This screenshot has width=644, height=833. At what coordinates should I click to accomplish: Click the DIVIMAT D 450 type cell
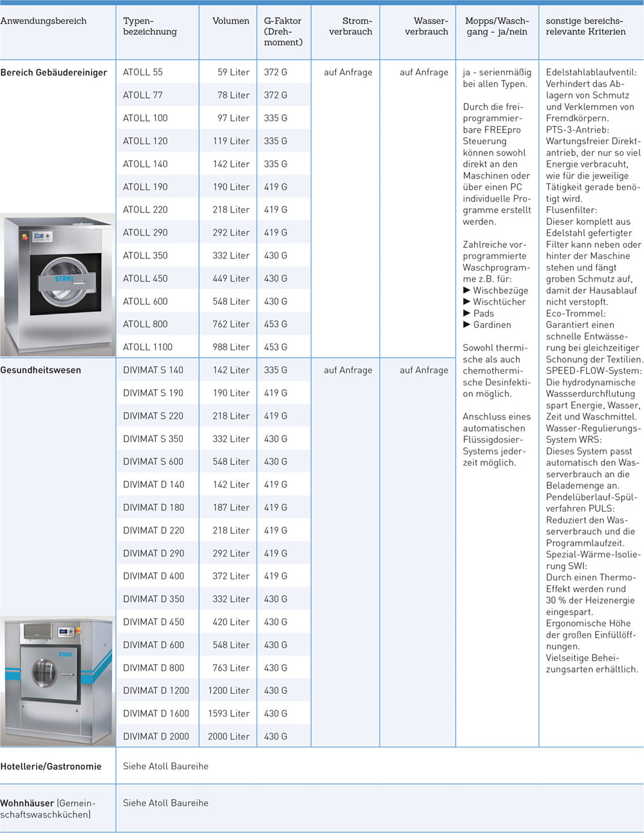coord(154,622)
